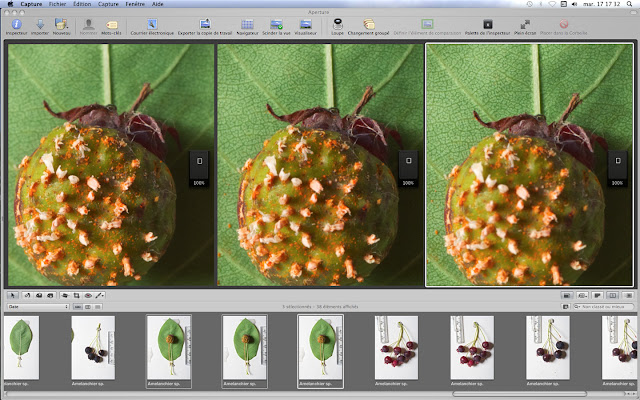This screenshot has width=640, height=400.
Task: Open the Date sort order pop-up
Action: pyautogui.click(x=38, y=307)
